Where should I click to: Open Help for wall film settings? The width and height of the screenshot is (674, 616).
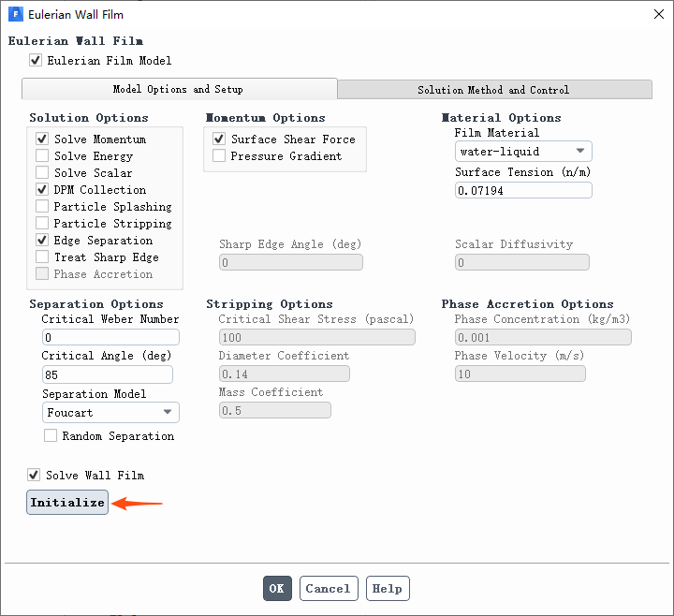[x=387, y=589]
